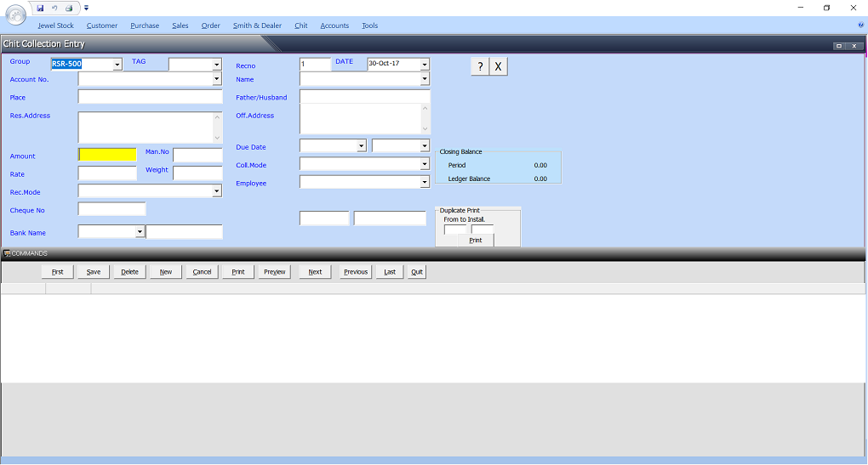Viewport: 868px width, 465px height.
Task: Open the DATE dropdown calendar
Action: pos(425,65)
